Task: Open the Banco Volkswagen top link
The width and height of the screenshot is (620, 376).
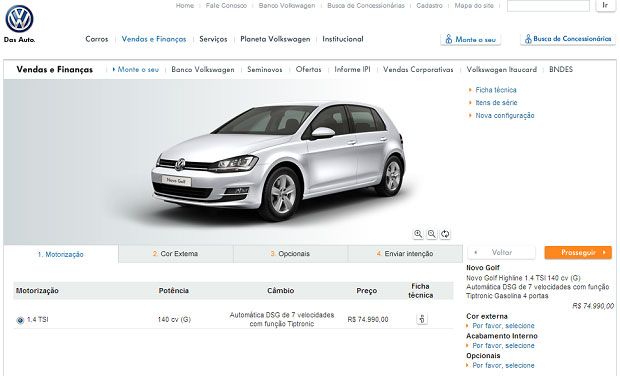Action: pos(287,6)
